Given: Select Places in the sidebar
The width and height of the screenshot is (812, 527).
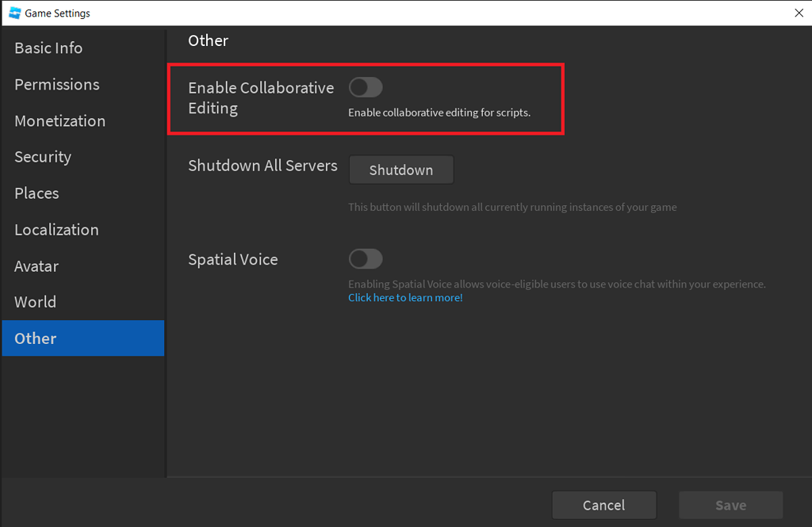Looking at the screenshot, I should [36, 193].
